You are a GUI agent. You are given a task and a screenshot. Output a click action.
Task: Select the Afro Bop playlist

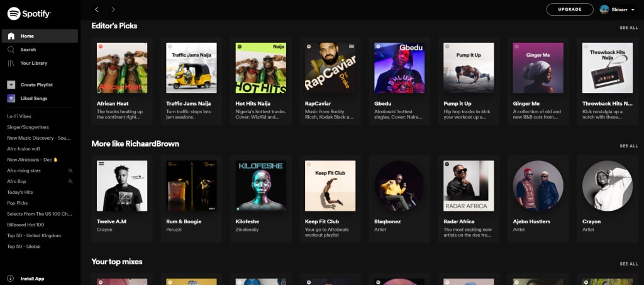[16, 181]
